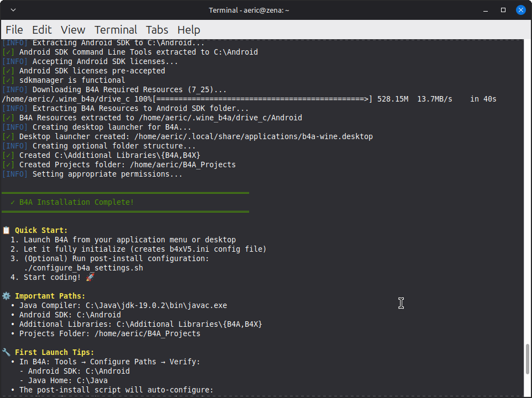Open the View menu
Viewport: 532px width, 398px height.
coord(73,30)
